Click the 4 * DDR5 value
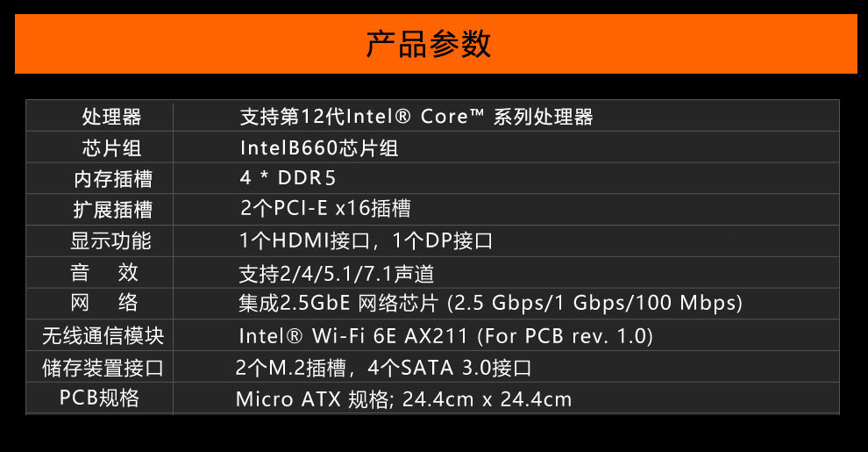The image size is (868, 452). click(288, 178)
